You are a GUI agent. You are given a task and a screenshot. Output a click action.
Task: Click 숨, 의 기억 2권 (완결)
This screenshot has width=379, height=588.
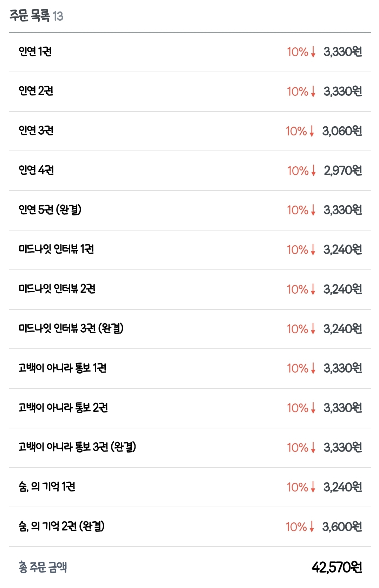pos(61,526)
